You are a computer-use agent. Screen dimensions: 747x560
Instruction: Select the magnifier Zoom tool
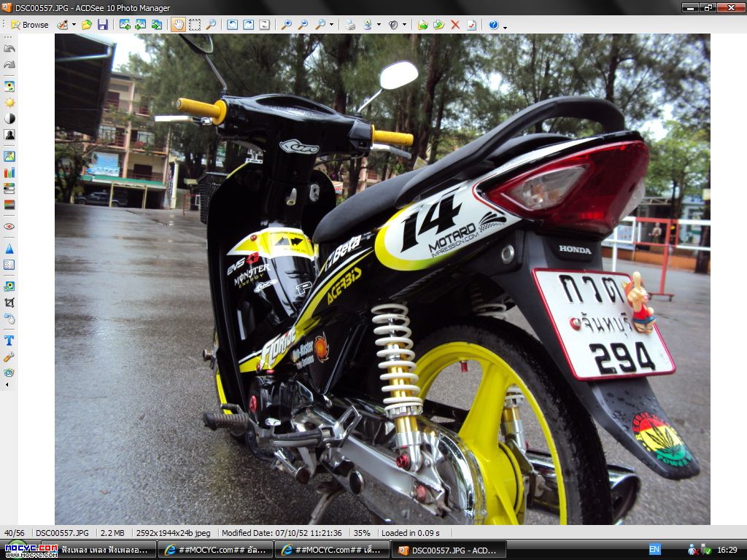(211, 25)
